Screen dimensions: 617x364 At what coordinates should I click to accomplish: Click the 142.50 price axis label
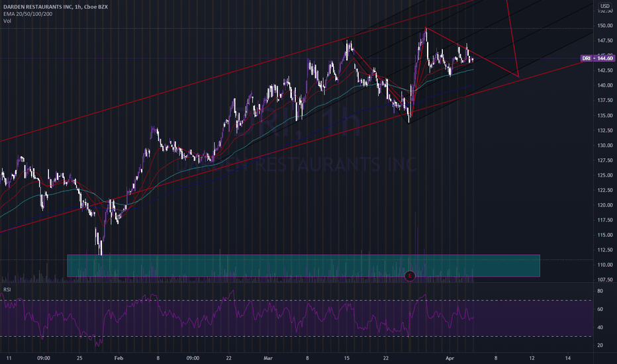(605, 70)
